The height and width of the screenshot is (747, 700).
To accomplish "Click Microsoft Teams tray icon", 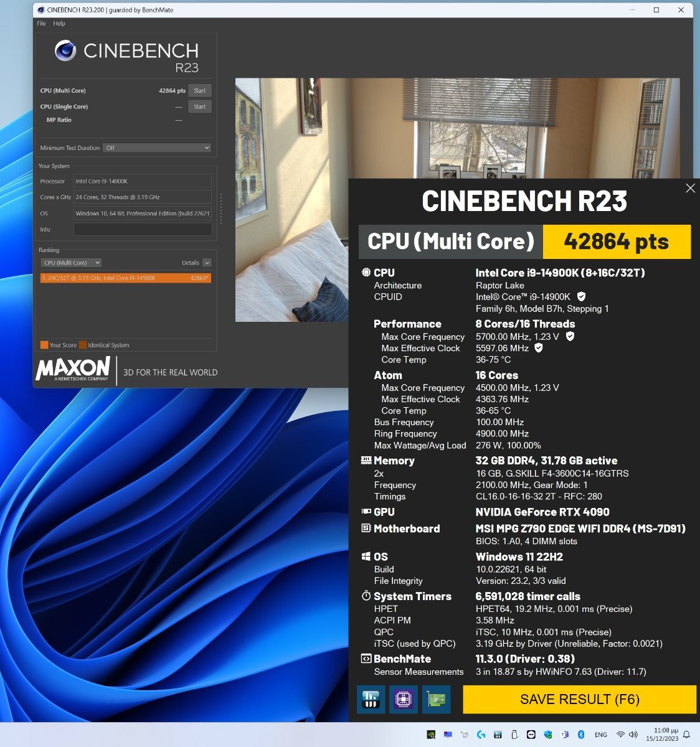I will click(564, 735).
